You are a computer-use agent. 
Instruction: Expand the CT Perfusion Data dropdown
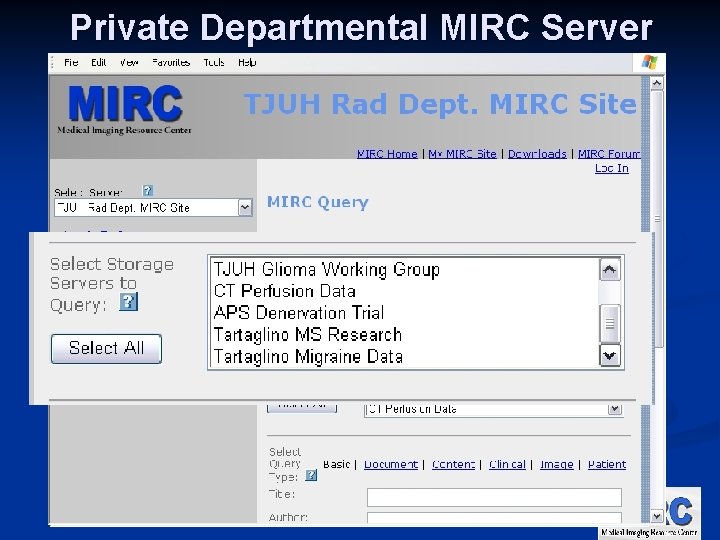pos(615,409)
